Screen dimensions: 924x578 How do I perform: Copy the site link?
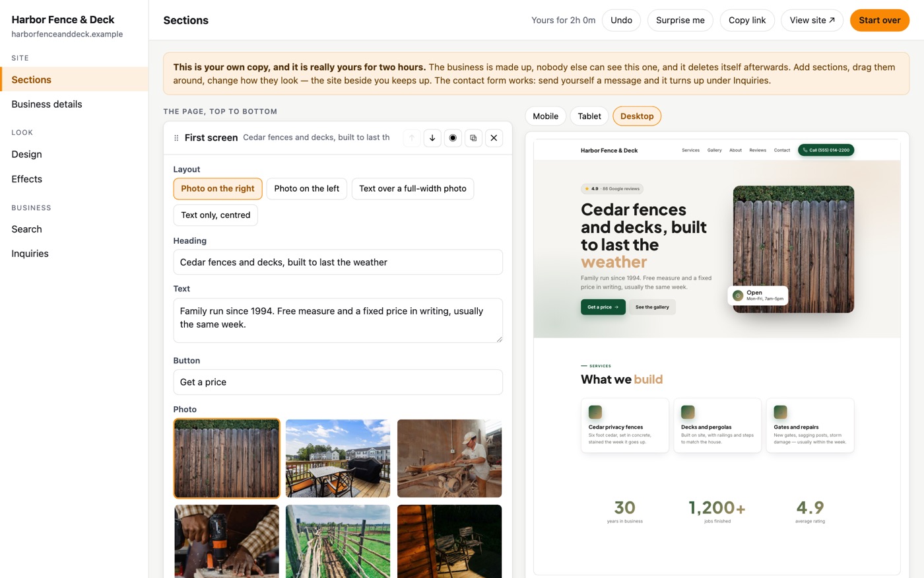click(x=747, y=20)
